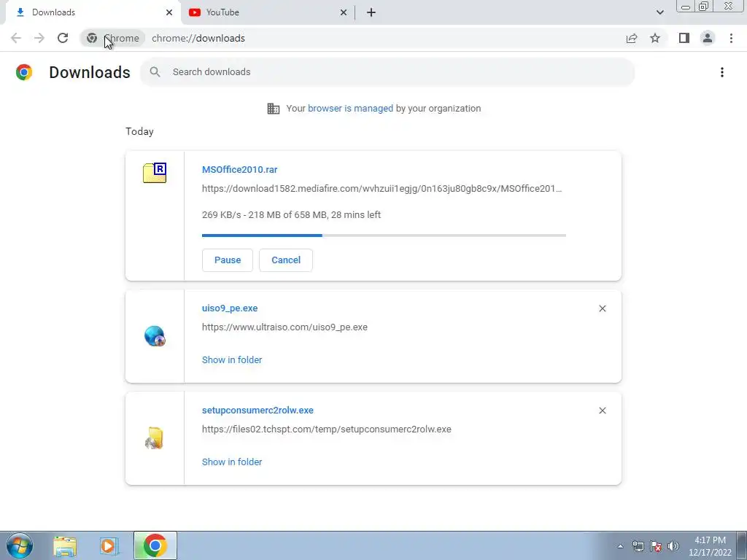747x560 pixels.
Task: Click the ultraiso.com source URL
Action: [285, 327]
